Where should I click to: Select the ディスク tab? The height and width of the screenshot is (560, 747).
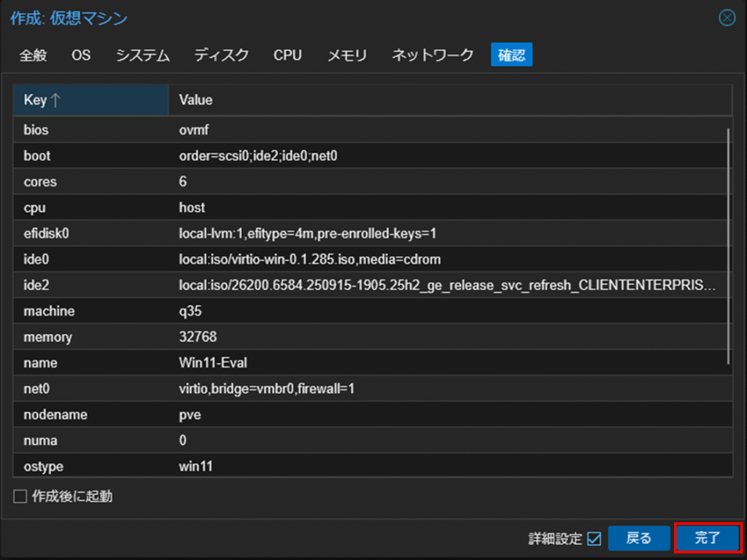coord(221,55)
